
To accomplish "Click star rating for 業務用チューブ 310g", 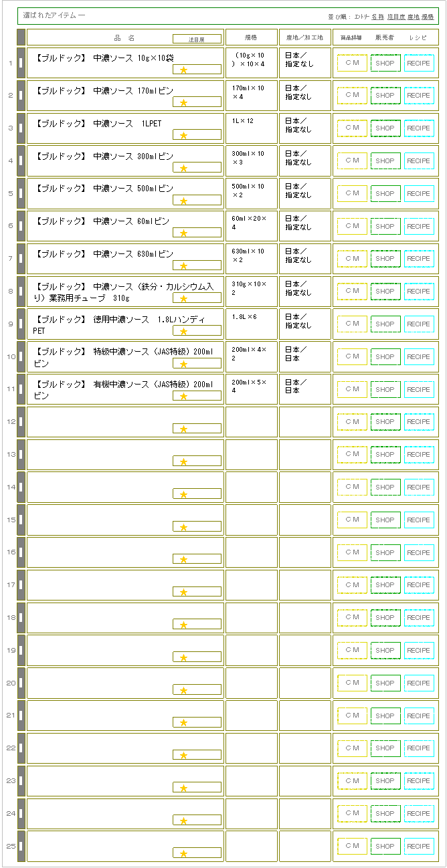I will tap(197, 298).
